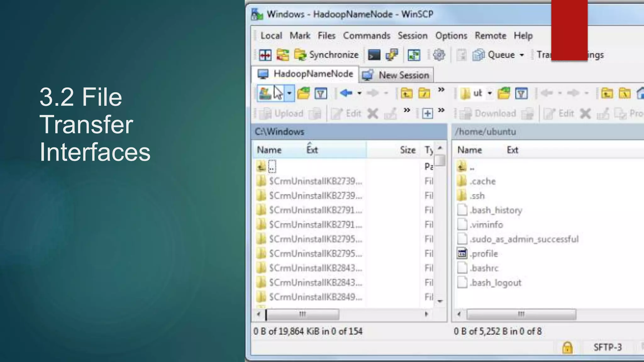Open the Session menu
Image resolution: width=644 pixels, height=362 pixels.
[413, 36]
